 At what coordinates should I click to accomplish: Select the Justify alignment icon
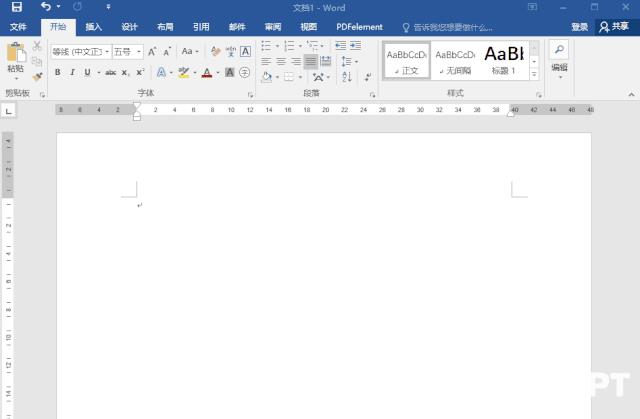tap(311, 62)
